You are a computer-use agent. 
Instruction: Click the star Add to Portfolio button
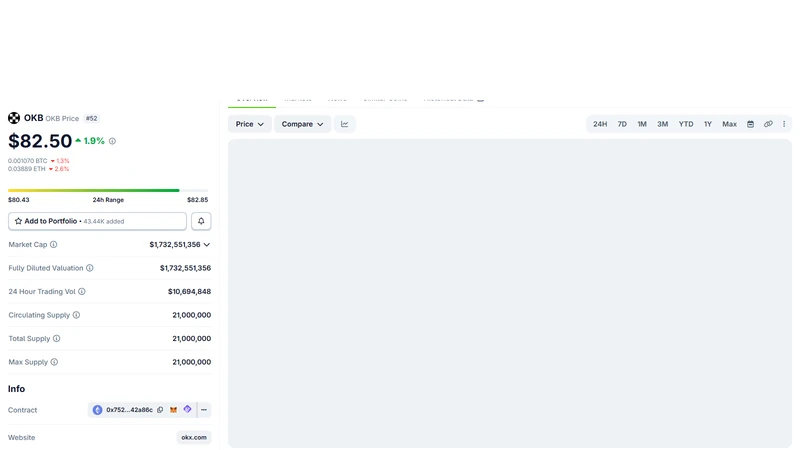tap(97, 221)
